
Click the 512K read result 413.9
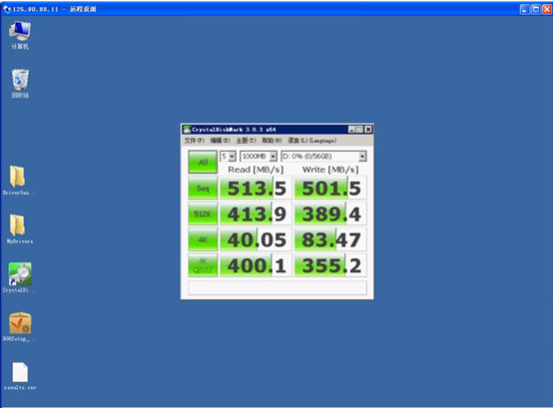click(x=256, y=214)
